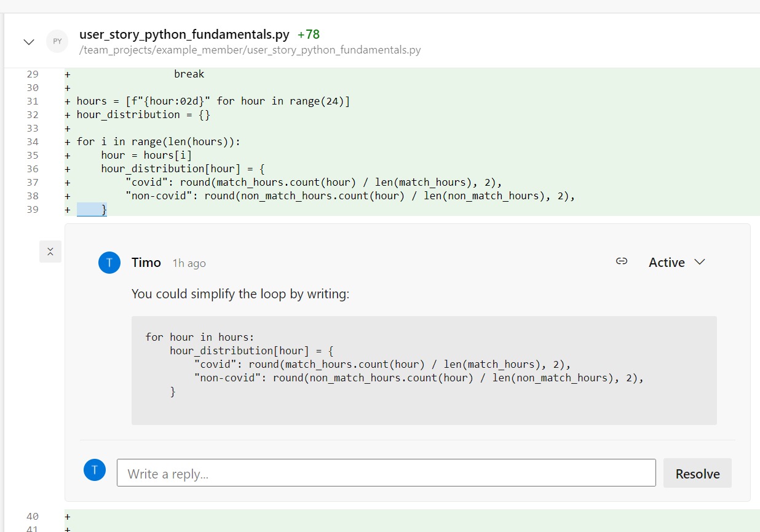This screenshot has height=532, width=760.
Task: Click line number 39 in the diff
Action: [33, 209]
